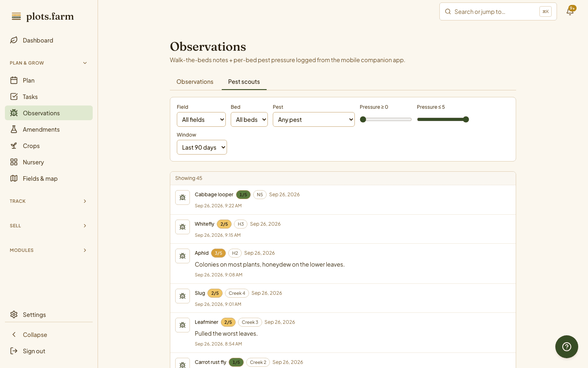This screenshot has width=588, height=368.
Task: Click the bug icon beside Cabbage looper
Action: (x=183, y=197)
